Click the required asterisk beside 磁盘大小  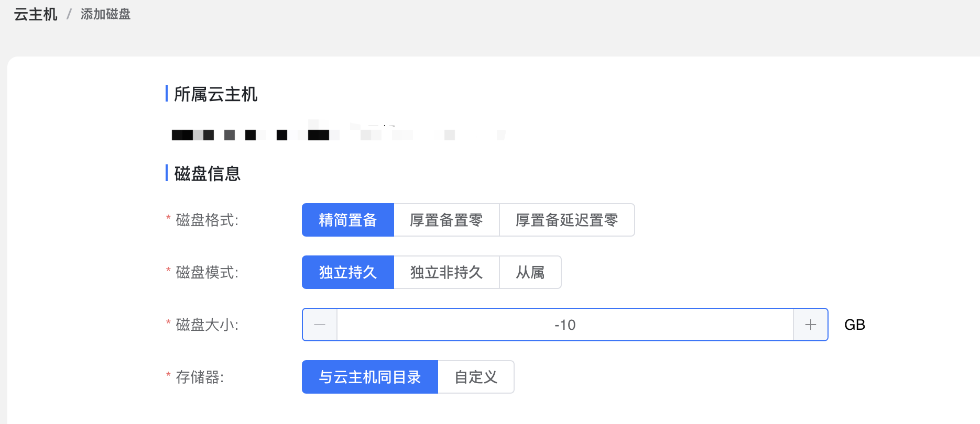click(x=168, y=325)
